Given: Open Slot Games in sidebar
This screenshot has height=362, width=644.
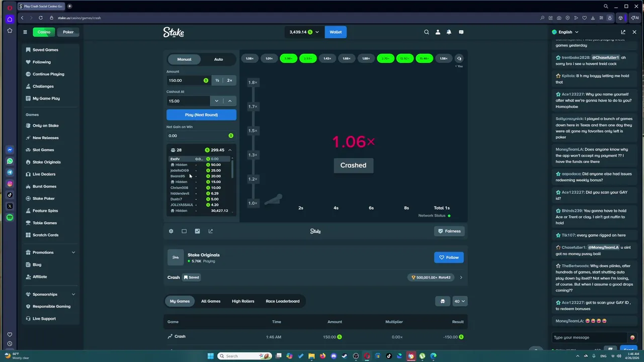Looking at the screenshot, I should point(43,150).
